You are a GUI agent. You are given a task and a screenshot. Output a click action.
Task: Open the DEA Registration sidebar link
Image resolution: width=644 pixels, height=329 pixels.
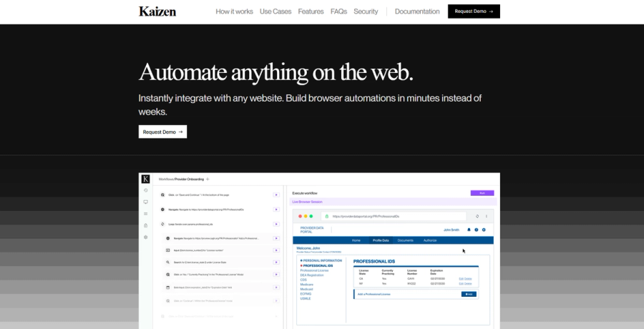click(312, 275)
